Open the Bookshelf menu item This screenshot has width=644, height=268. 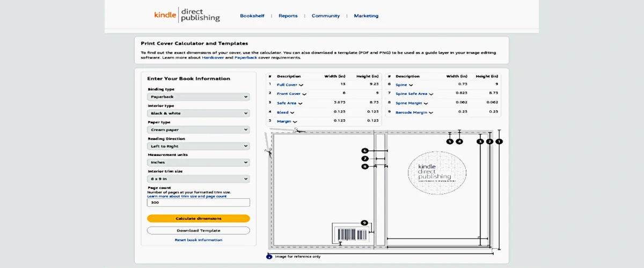tap(252, 16)
